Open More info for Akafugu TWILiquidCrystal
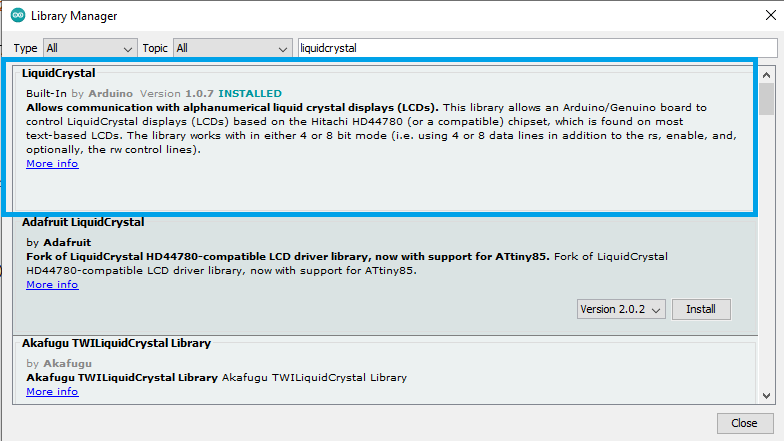The image size is (784, 441). click(x=52, y=392)
